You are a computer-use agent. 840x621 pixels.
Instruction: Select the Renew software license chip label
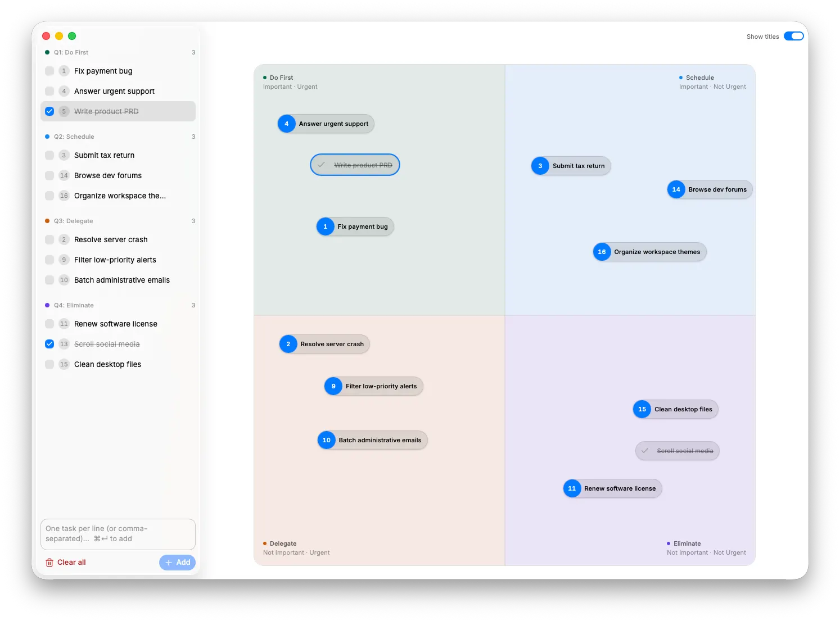click(620, 488)
